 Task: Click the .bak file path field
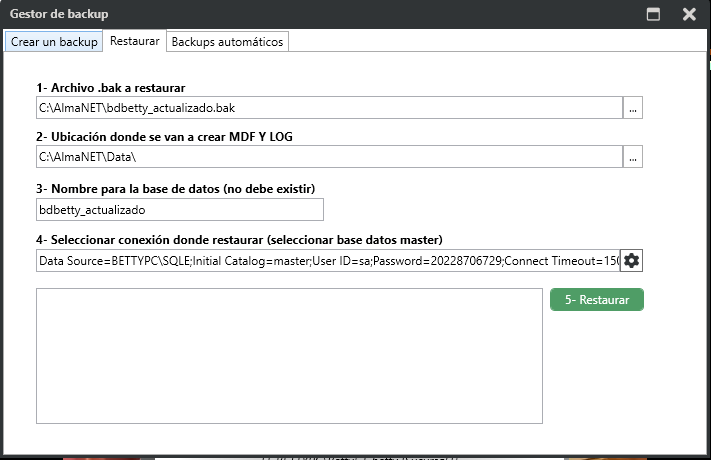[328, 108]
